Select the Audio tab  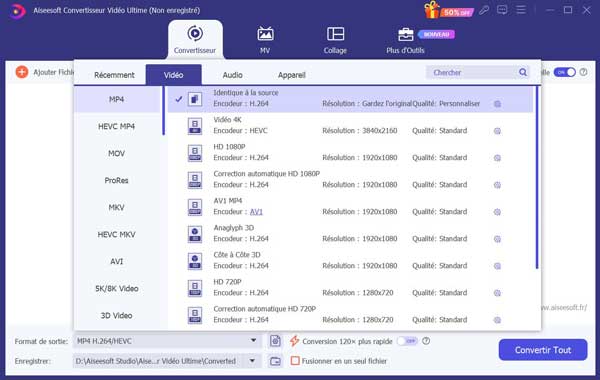tap(232, 75)
